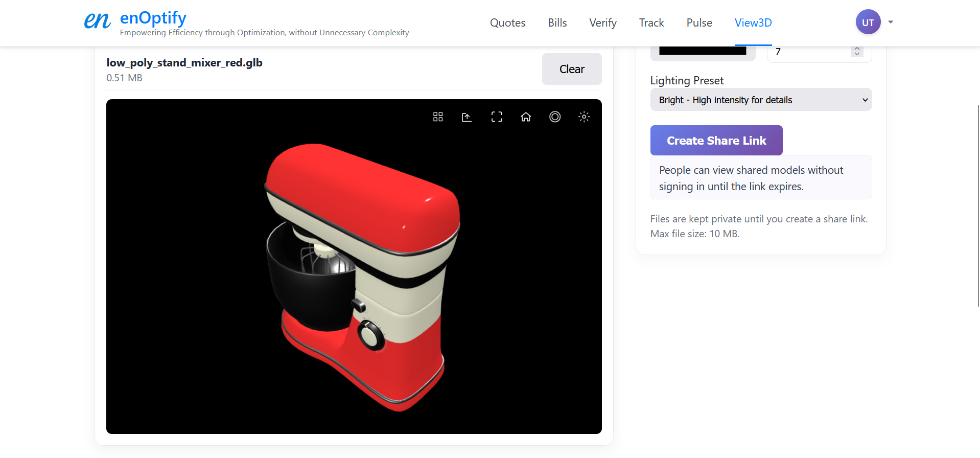Screen dimensions: 980x458
Task: Toggle fullscreen mode in the 3D viewer
Action: click(x=497, y=117)
